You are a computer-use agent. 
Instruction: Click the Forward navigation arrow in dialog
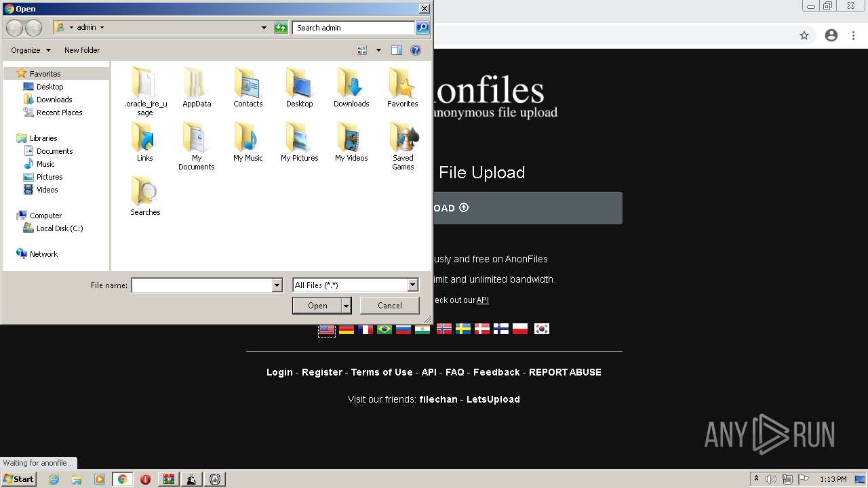tap(33, 28)
